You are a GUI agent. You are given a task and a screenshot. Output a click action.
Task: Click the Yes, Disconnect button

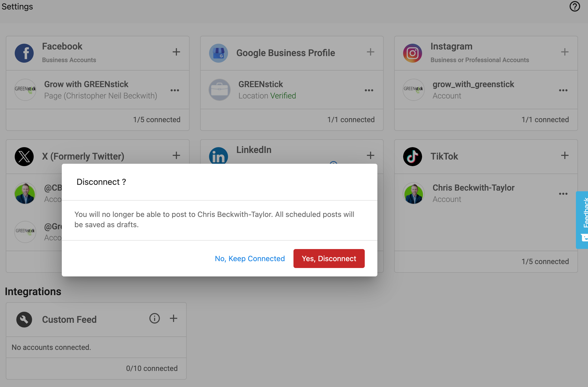[x=329, y=259]
